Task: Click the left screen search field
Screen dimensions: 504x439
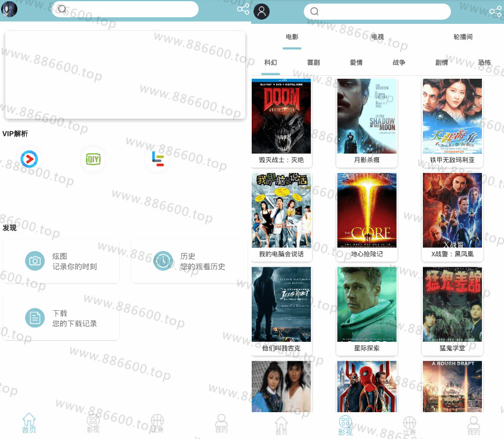Action: pyautogui.click(x=125, y=9)
